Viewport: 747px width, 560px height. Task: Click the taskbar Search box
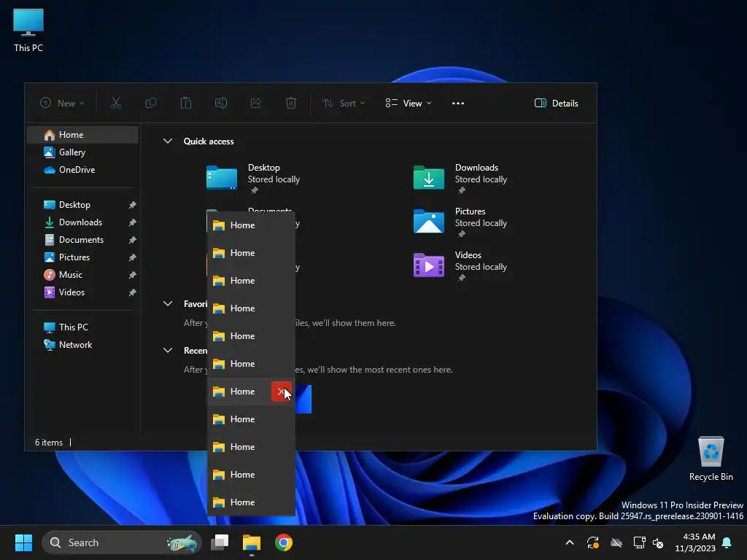122,542
